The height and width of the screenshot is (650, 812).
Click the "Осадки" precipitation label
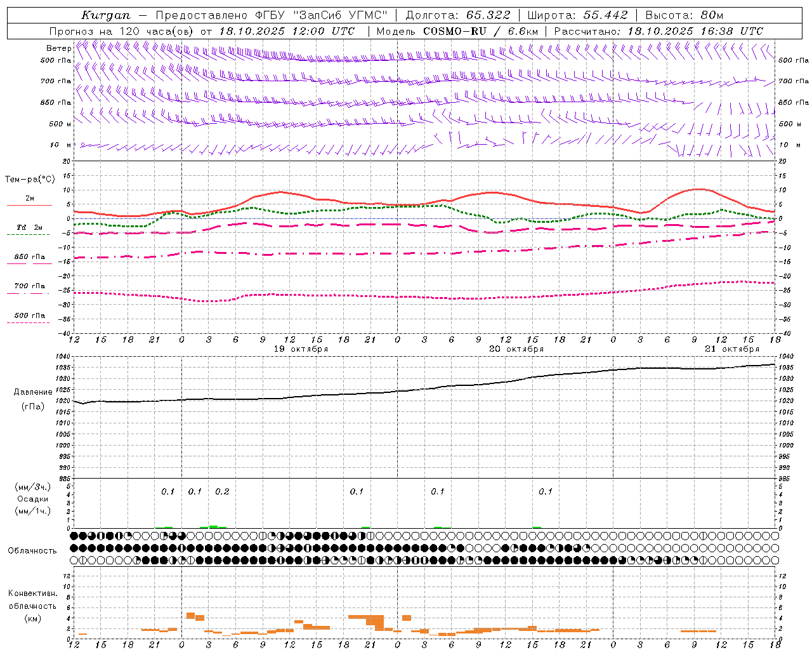(x=32, y=499)
